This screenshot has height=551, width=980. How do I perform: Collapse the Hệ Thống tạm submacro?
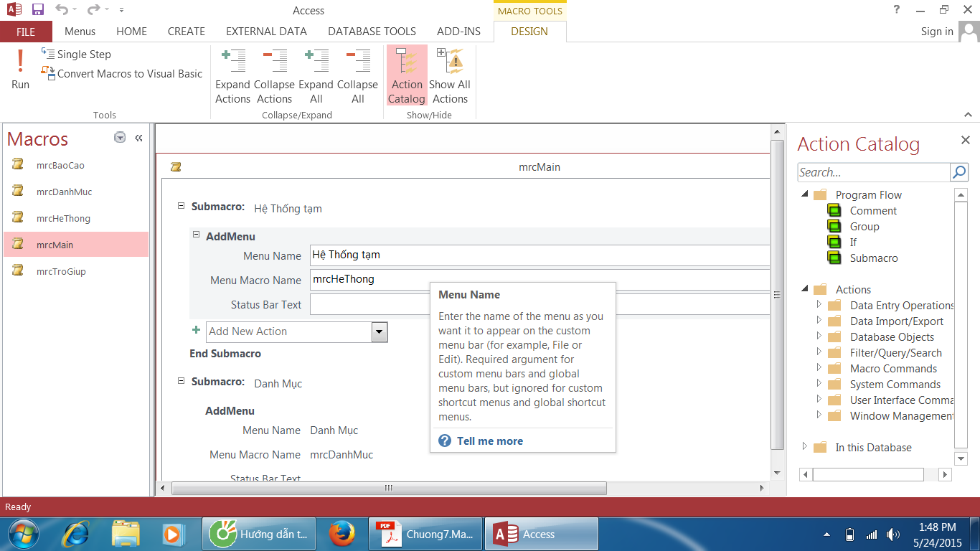(182, 206)
